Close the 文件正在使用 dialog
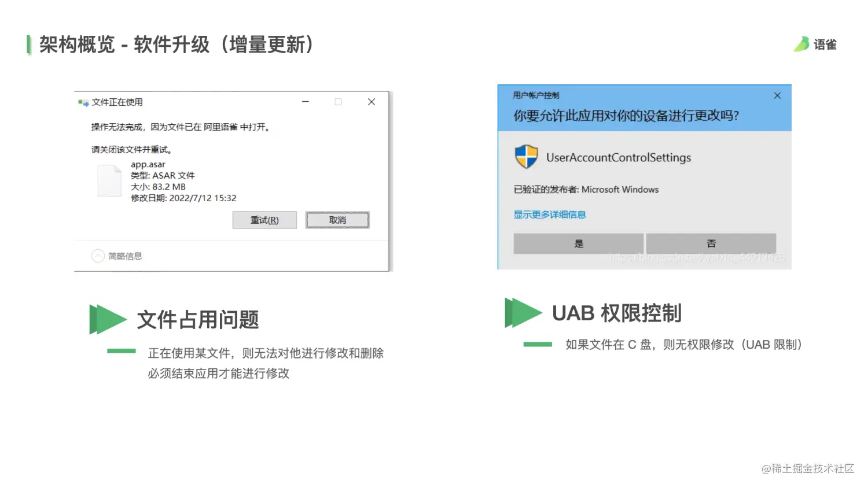 click(x=372, y=102)
